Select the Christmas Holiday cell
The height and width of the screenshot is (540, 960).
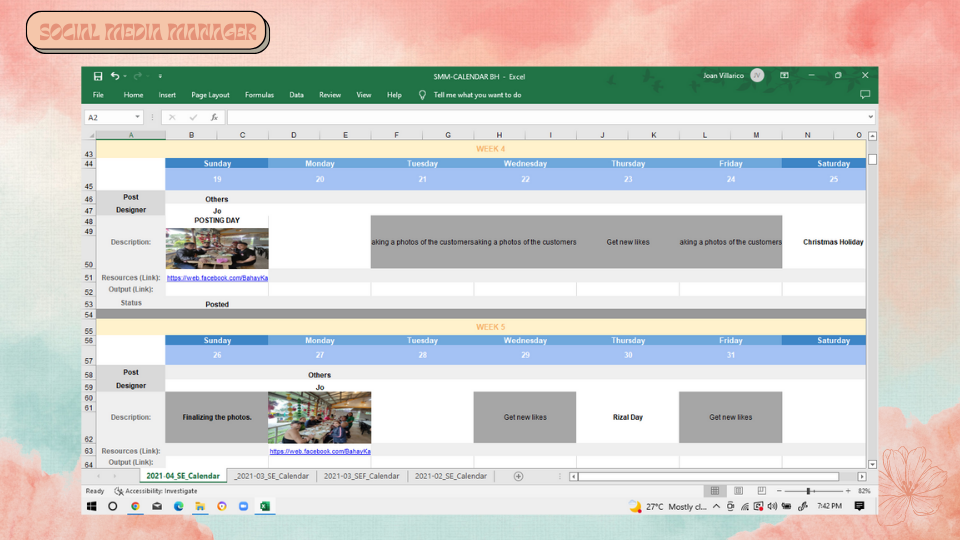[833, 242]
